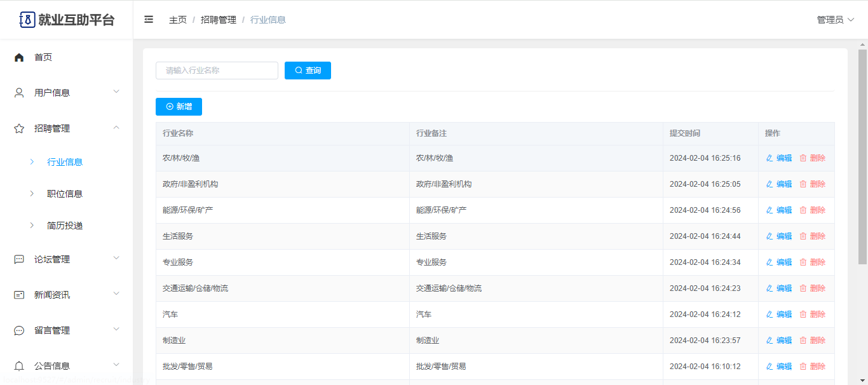
Task: Click the trash icon for 汽车 row
Action: click(x=803, y=314)
